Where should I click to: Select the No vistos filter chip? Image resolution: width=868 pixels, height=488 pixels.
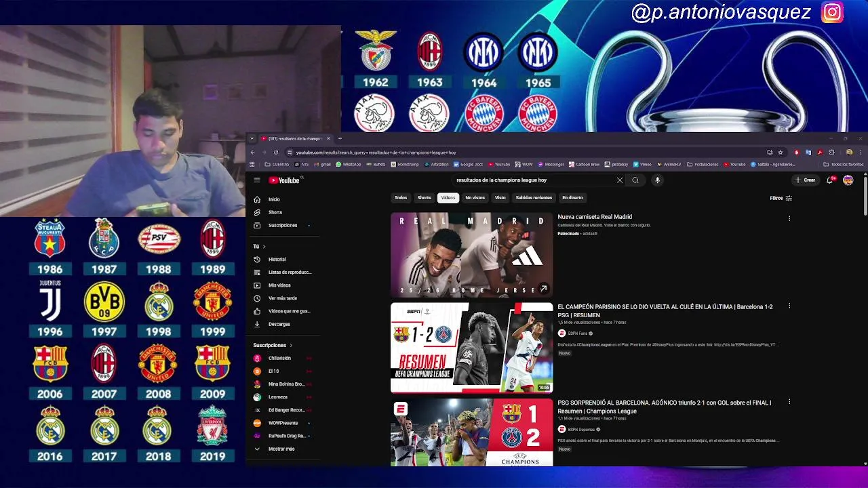(475, 198)
